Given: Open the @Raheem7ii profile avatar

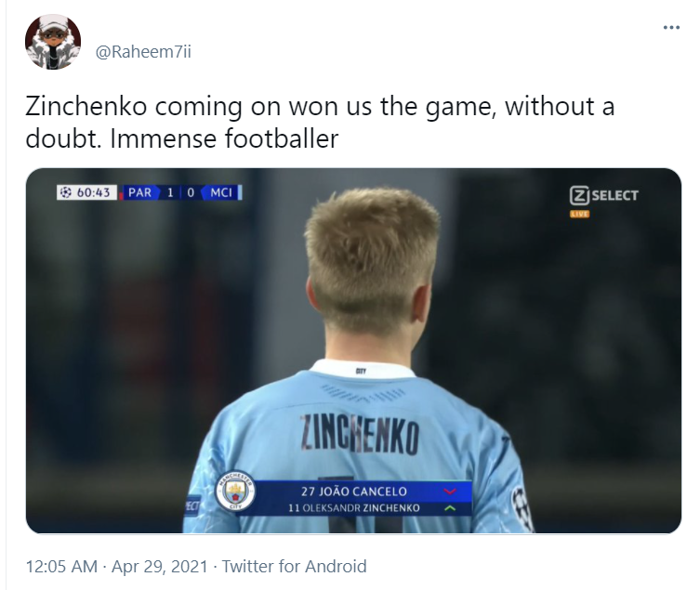Looking at the screenshot, I should coord(53,42).
